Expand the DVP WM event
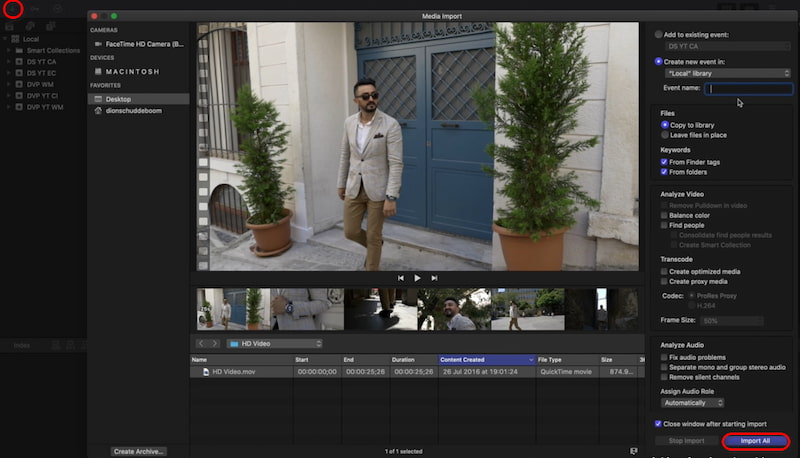Image resolution: width=800 pixels, height=458 pixels. (x=9, y=84)
